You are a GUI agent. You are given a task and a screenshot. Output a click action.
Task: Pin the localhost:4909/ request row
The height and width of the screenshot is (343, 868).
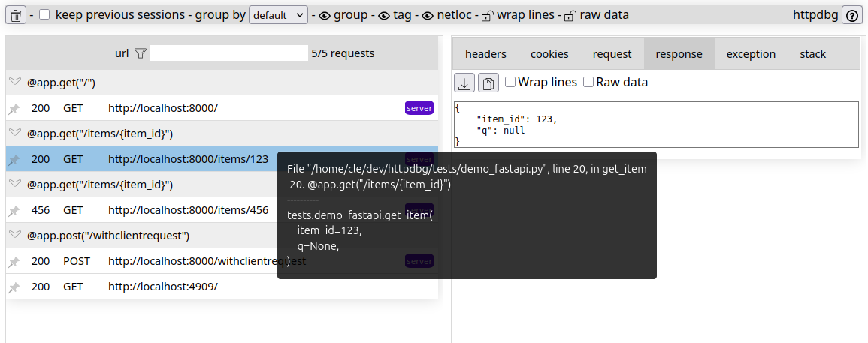click(14, 287)
